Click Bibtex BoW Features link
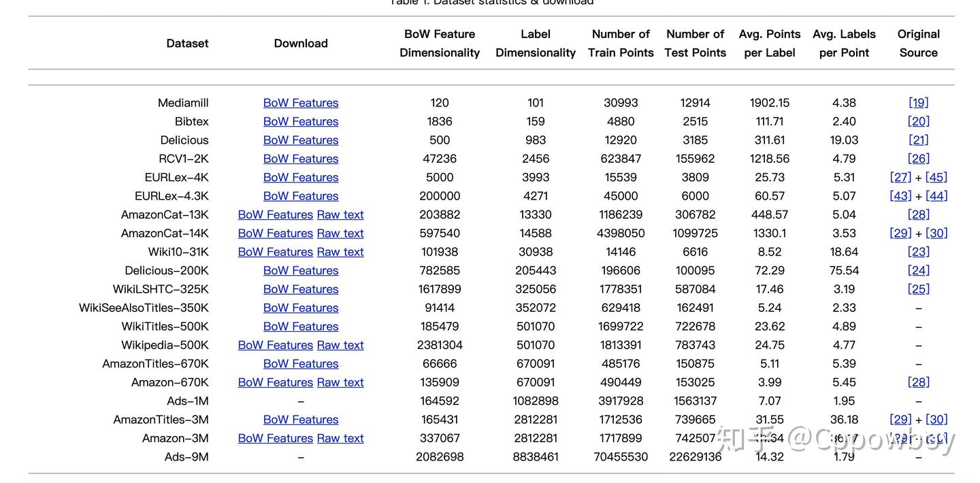 tap(300, 121)
